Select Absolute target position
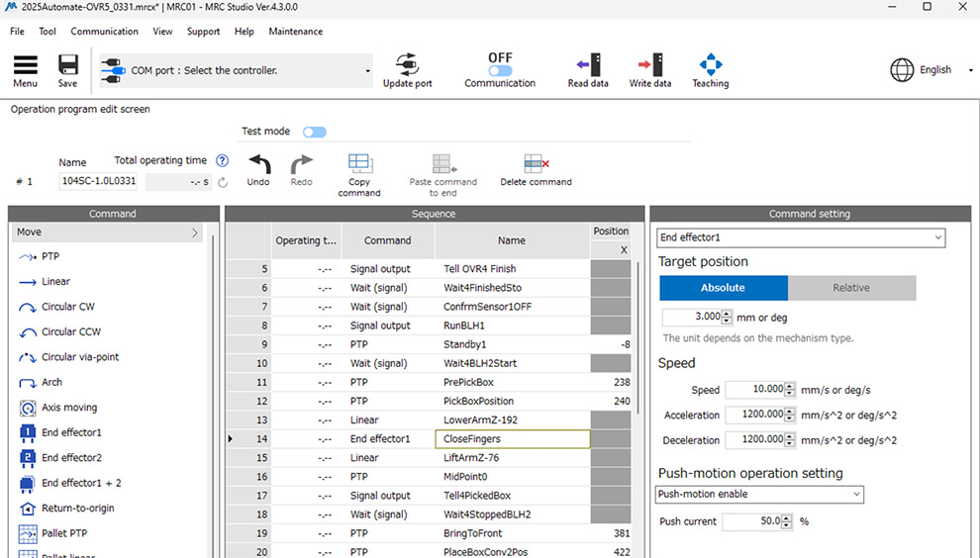The image size is (980, 558). tap(724, 288)
